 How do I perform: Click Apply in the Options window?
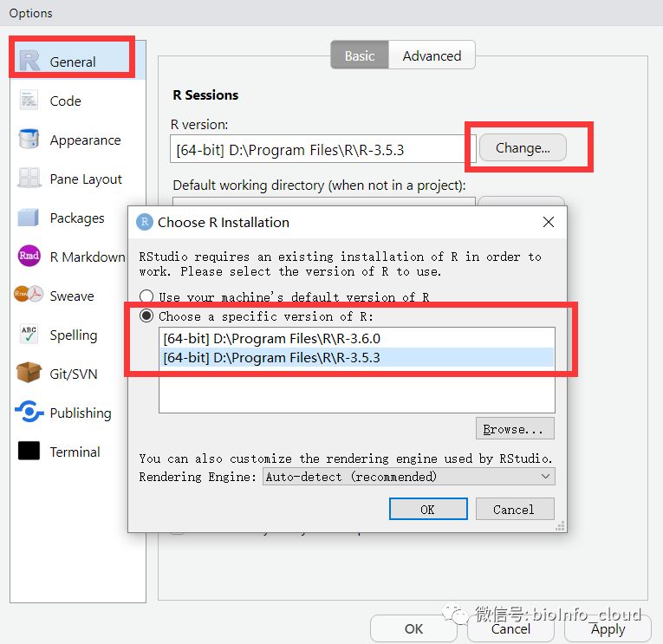point(608,628)
